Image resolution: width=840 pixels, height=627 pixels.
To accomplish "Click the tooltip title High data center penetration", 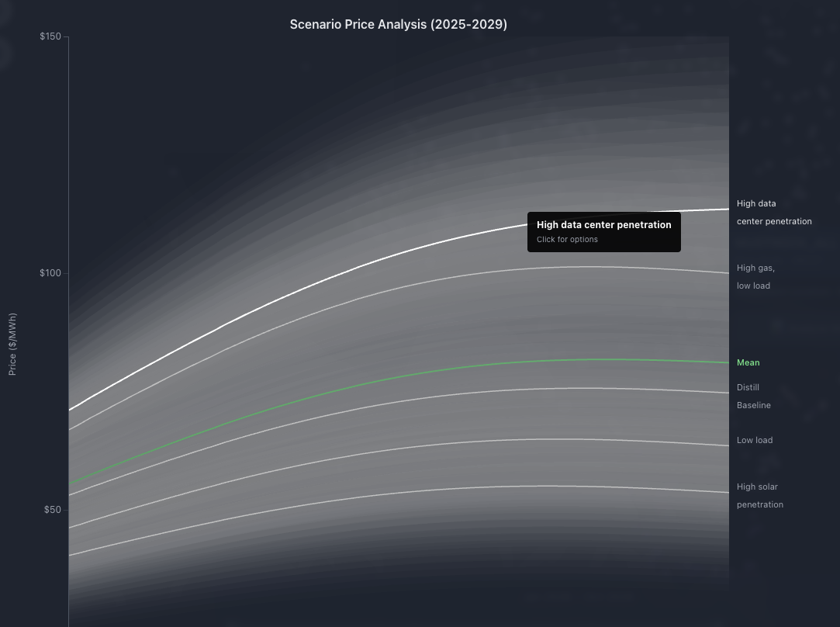I will [x=603, y=224].
